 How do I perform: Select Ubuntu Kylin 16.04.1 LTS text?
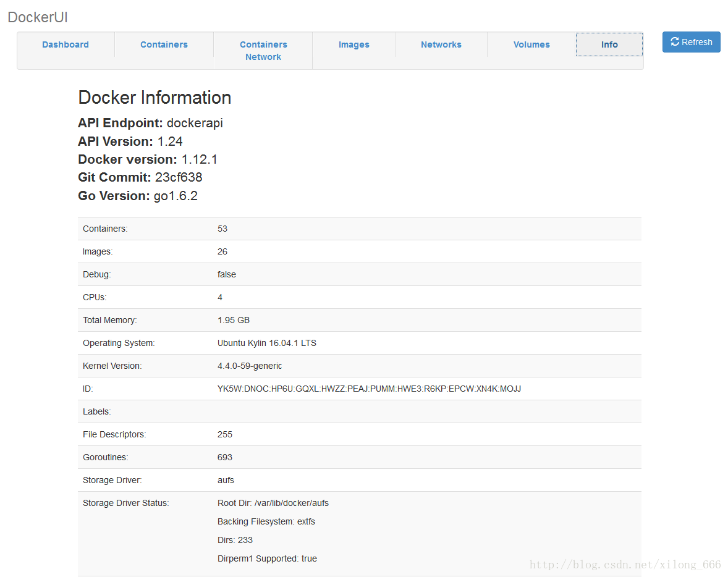click(x=267, y=343)
